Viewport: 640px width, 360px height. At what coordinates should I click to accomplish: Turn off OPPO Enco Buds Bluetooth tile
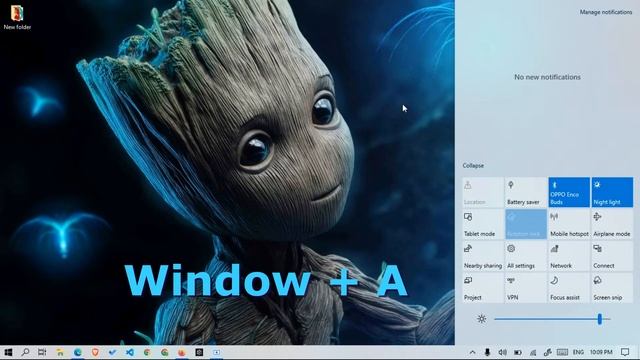pyautogui.click(x=569, y=192)
